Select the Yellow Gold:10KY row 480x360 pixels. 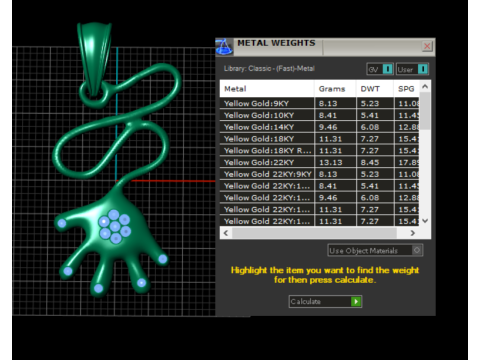319,115
